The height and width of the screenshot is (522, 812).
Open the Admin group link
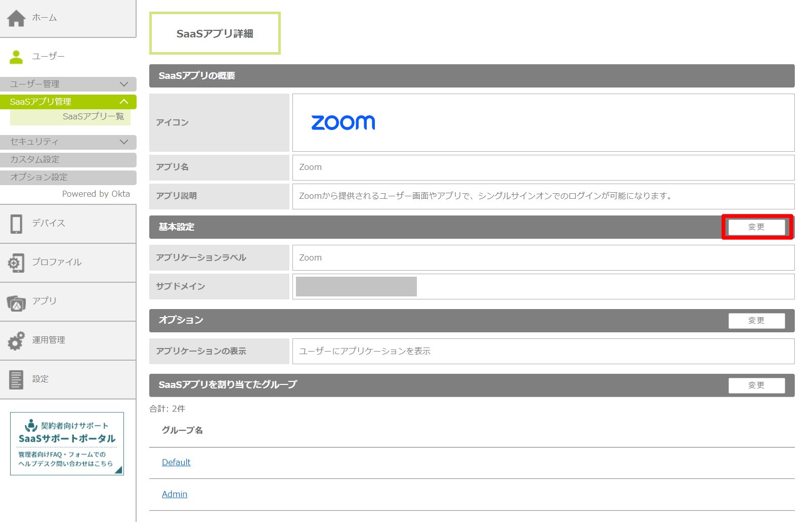click(175, 494)
